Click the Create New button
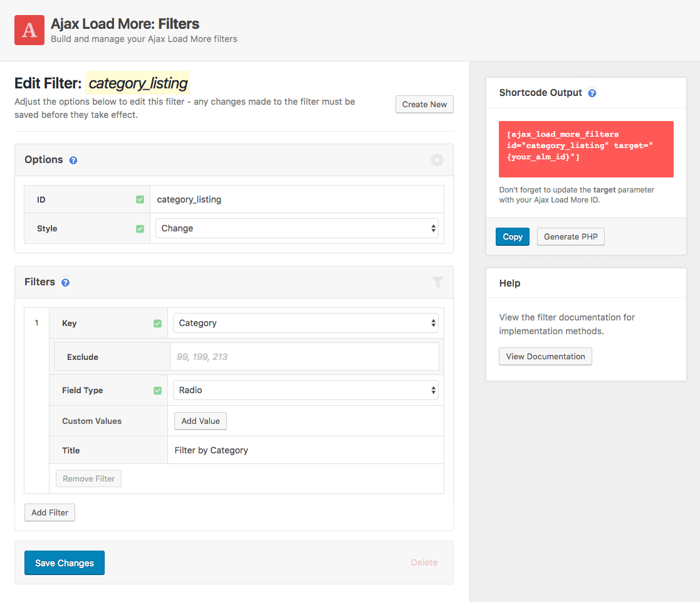Image resolution: width=700 pixels, height=602 pixels. click(x=424, y=104)
